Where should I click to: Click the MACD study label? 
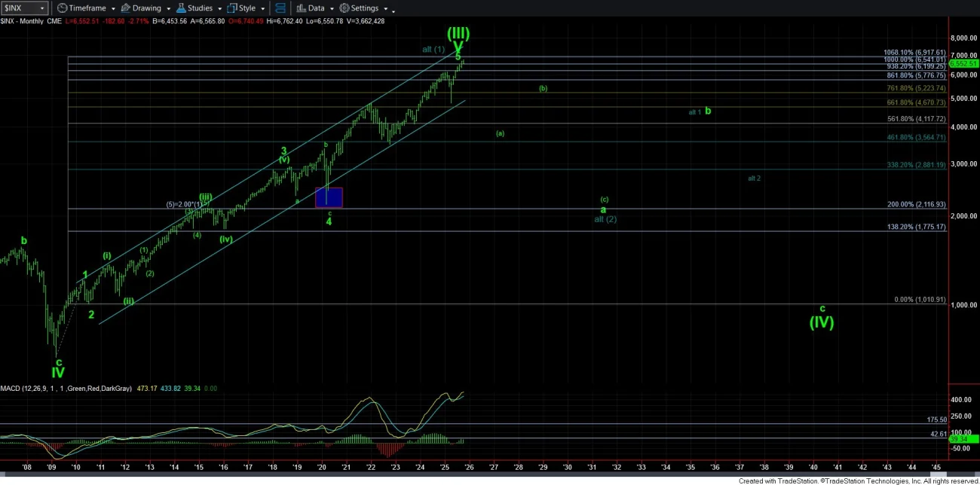click(x=11, y=389)
